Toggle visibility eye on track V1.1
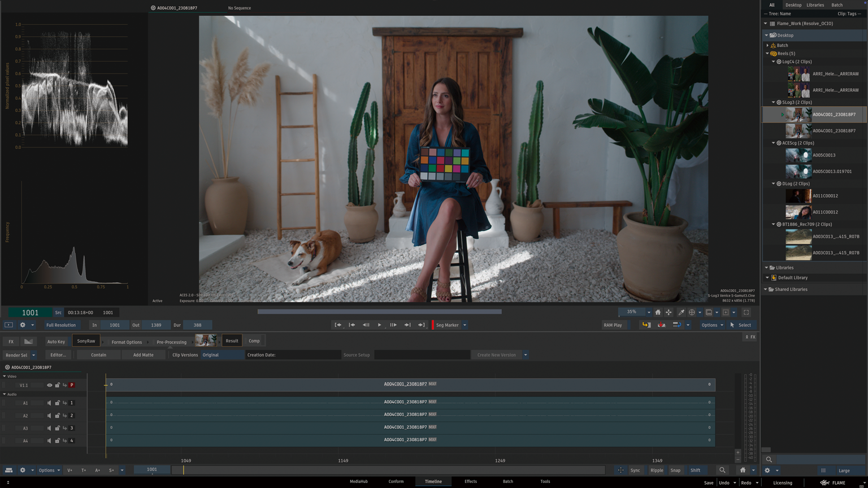868x488 pixels. [49, 385]
